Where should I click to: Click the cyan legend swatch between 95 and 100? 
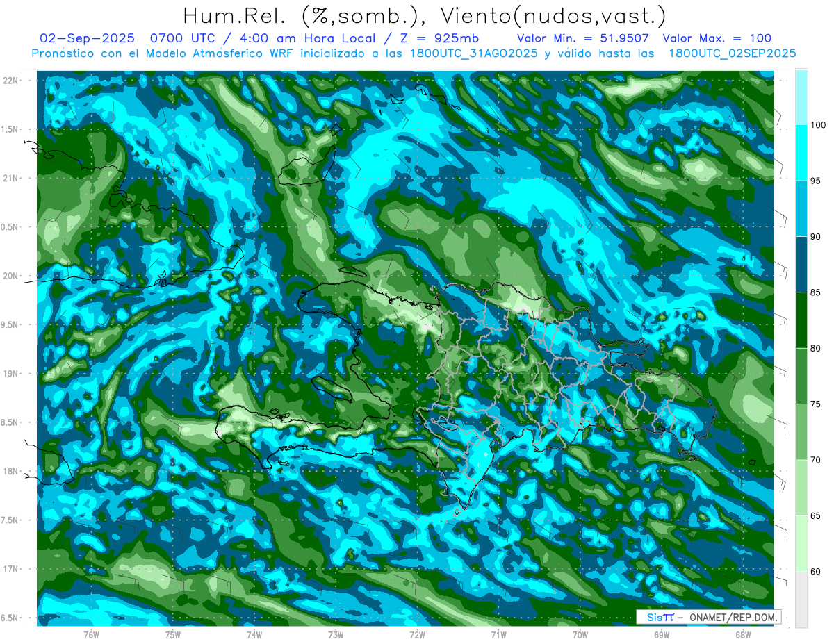[801, 153]
